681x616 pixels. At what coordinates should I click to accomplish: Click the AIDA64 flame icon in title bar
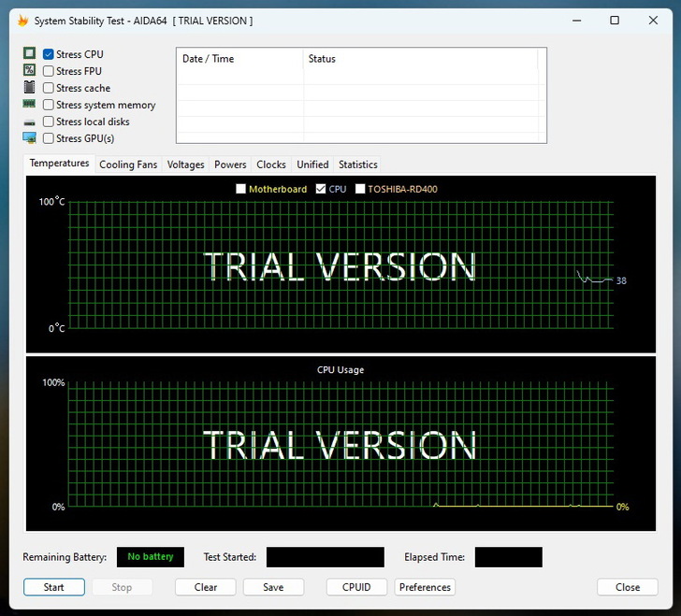(x=23, y=21)
